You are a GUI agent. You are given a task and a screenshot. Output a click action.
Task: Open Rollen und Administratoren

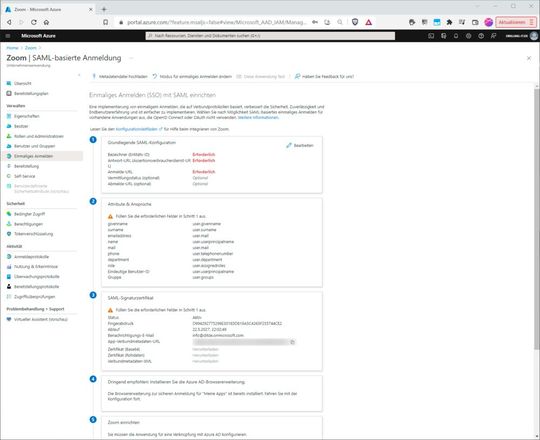[x=39, y=136]
